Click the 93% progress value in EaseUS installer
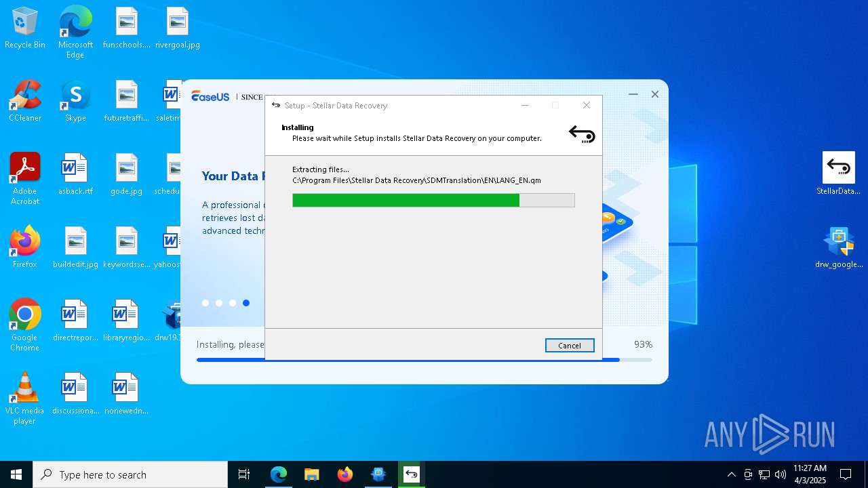868x488 pixels. (x=643, y=344)
